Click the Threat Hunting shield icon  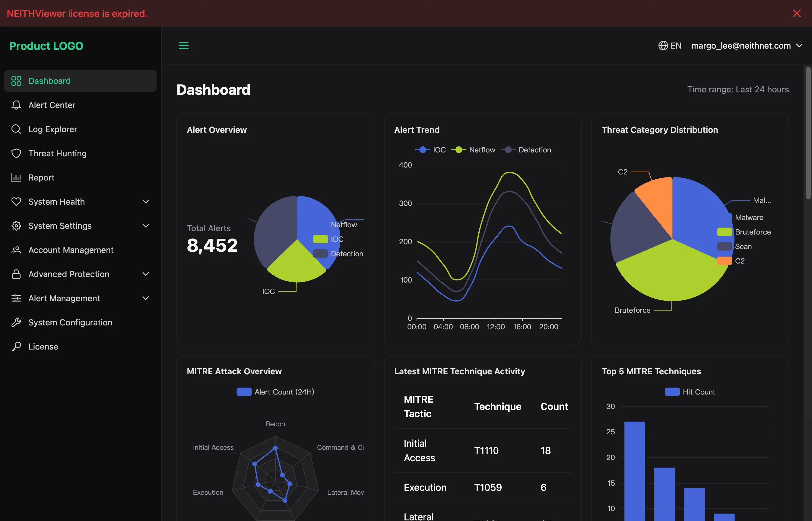(x=16, y=153)
